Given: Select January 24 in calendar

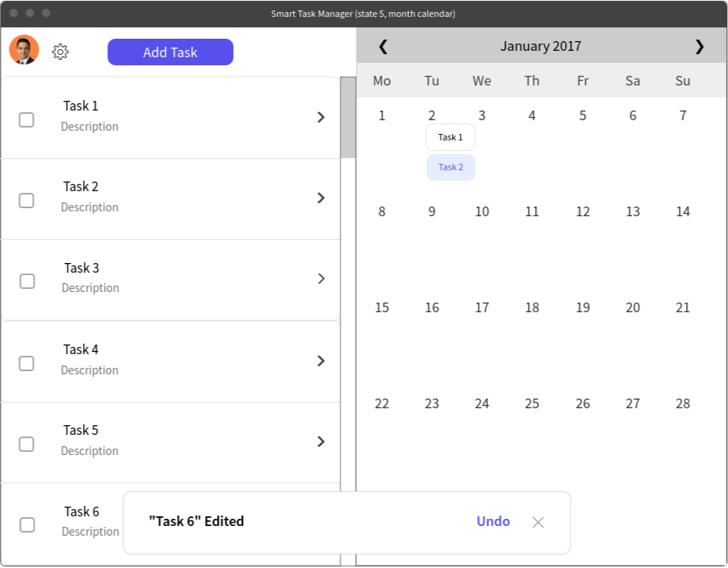Looking at the screenshot, I should tap(482, 403).
